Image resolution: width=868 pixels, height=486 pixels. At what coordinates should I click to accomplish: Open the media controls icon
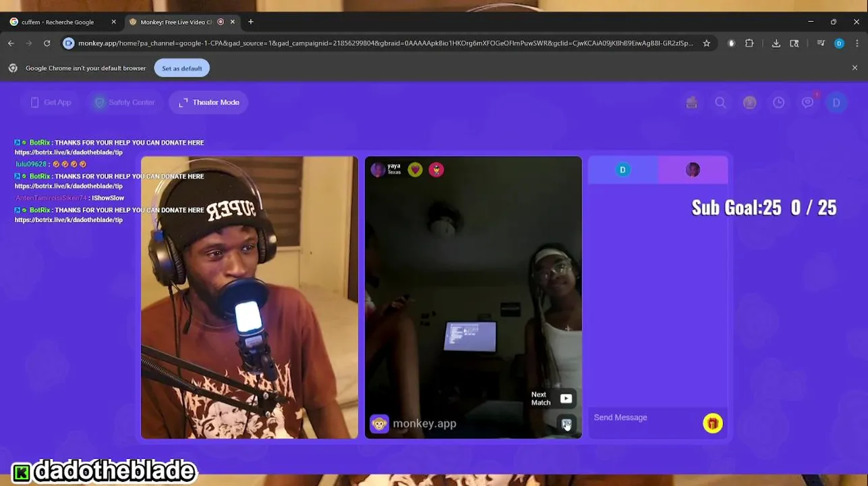pyautogui.click(x=821, y=43)
